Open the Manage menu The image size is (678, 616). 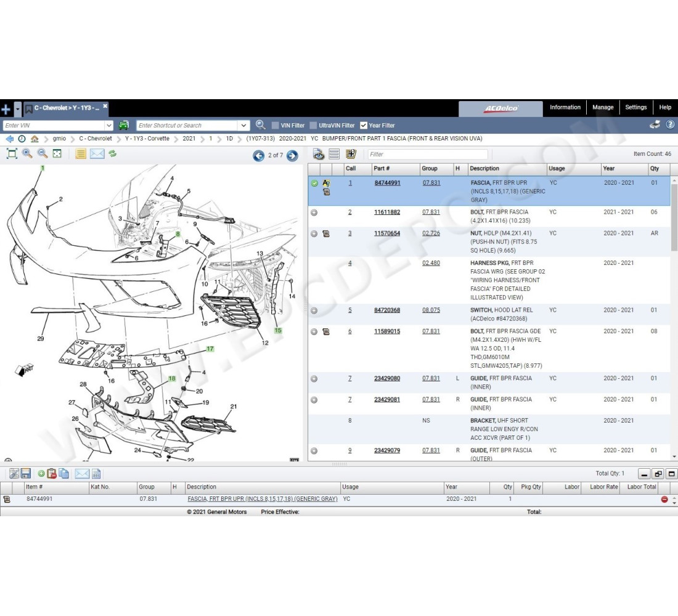602,107
